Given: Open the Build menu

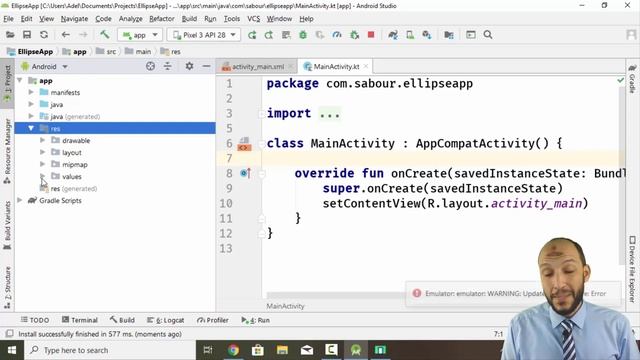Looking at the screenshot, I should click(x=189, y=19).
